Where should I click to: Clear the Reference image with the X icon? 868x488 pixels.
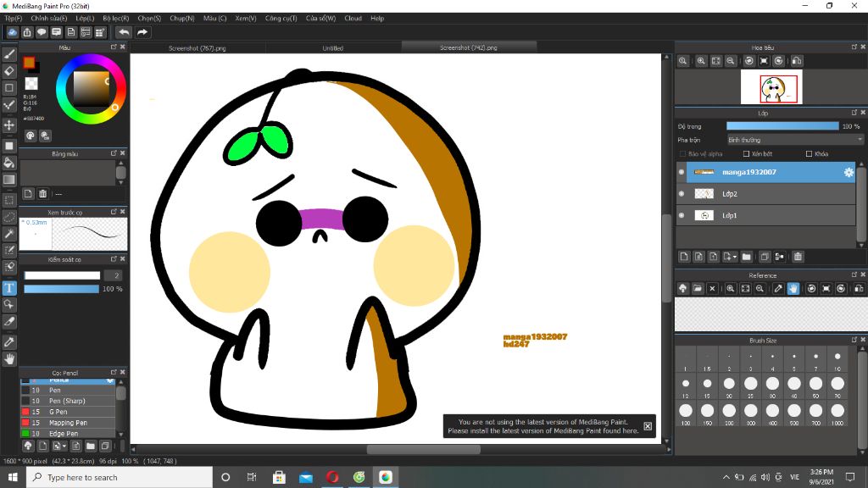click(712, 288)
